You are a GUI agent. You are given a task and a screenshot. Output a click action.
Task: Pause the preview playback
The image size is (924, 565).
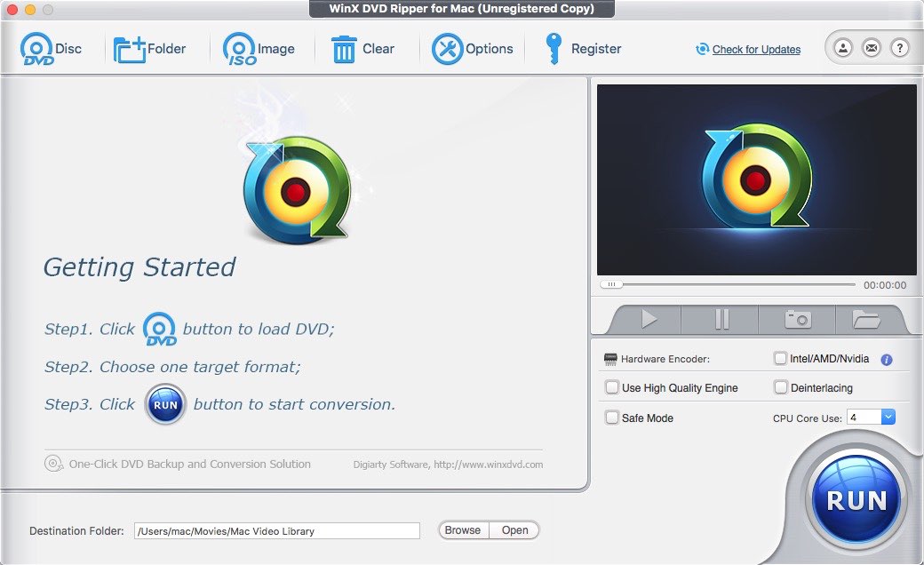point(721,318)
